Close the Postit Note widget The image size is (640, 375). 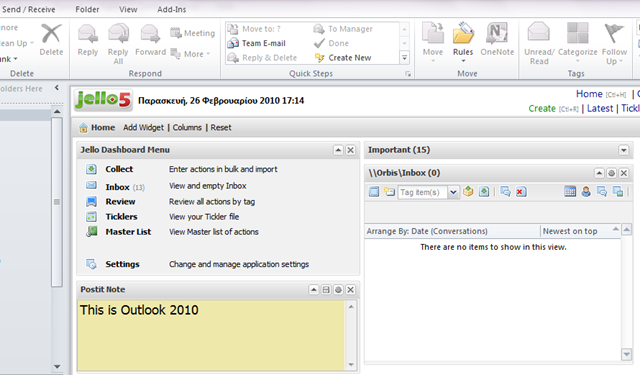pyautogui.click(x=350, y=290)
